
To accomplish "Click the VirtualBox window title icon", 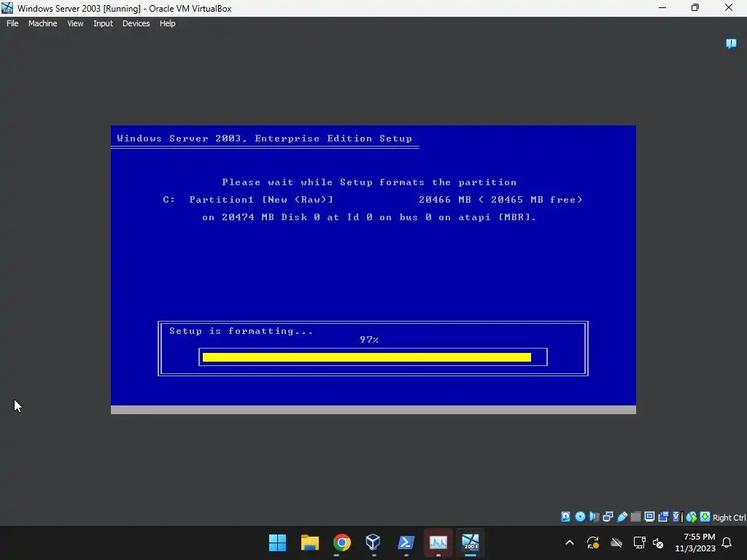I will [x=7, y=8].
